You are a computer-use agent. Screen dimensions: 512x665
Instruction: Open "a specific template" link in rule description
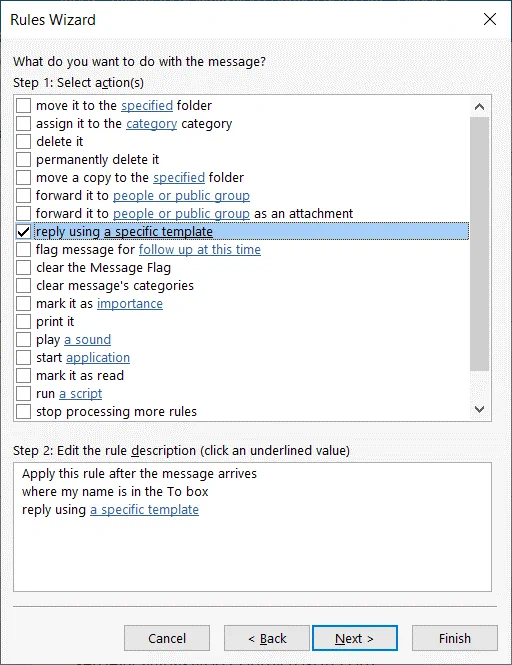pyautogui.click(x=144, y=509)
